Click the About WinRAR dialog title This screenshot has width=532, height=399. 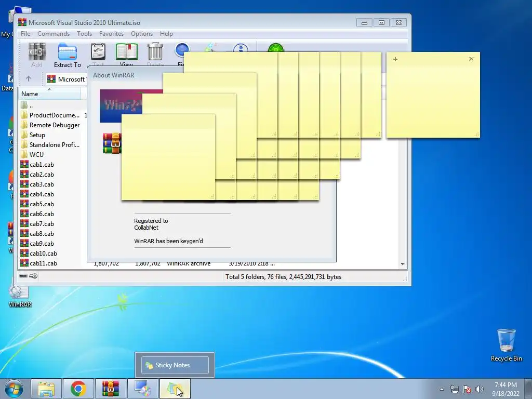point(114,75)
